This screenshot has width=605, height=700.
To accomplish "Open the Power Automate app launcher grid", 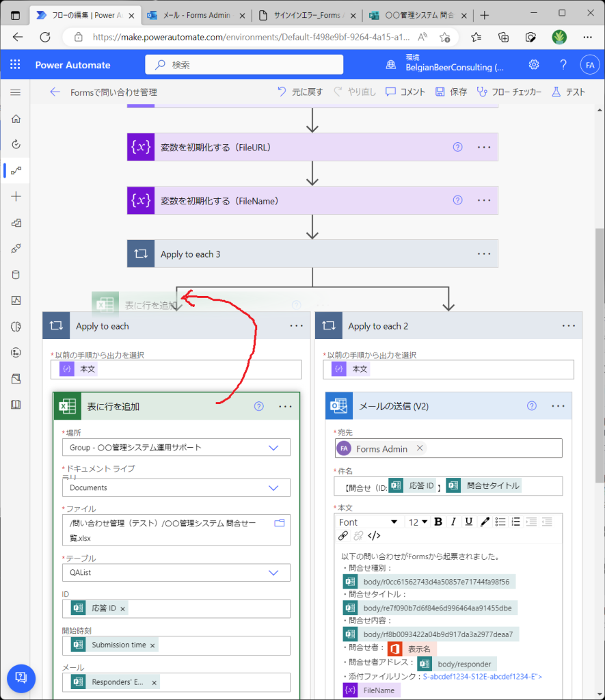I will tap(15, 65).
